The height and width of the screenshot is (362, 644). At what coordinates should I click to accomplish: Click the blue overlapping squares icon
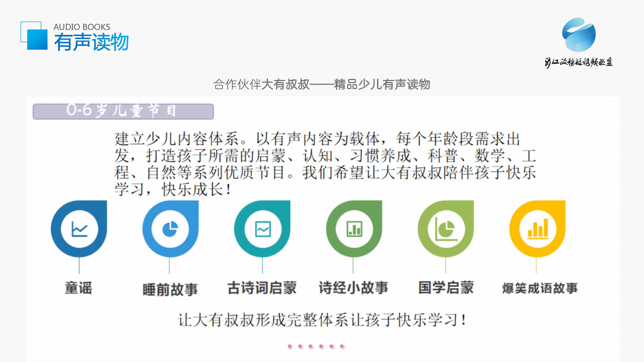pyautogui.click(x=34, y=36)
